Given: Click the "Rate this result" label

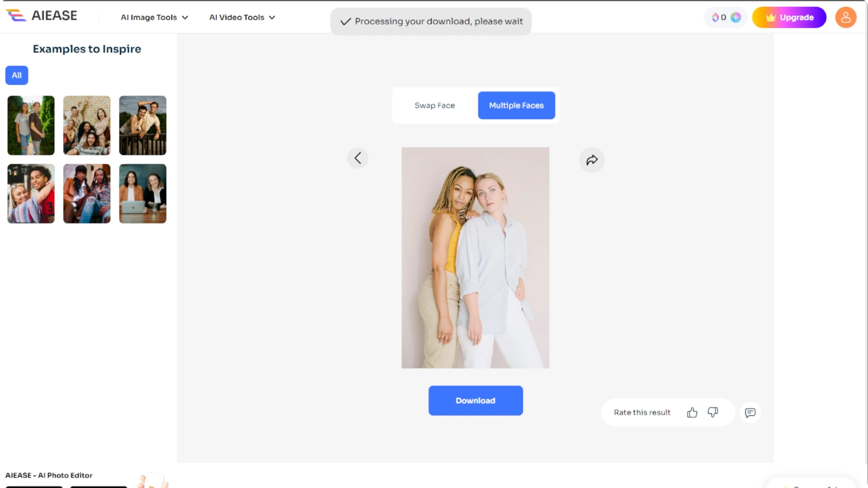Looking at the screenshot, I should 642,412.
